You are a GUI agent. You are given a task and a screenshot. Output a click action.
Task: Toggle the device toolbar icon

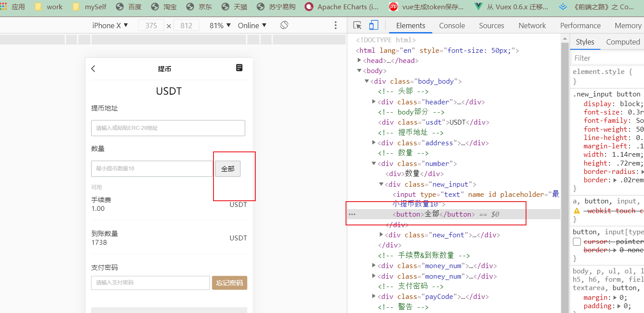(x=374, y=26)
